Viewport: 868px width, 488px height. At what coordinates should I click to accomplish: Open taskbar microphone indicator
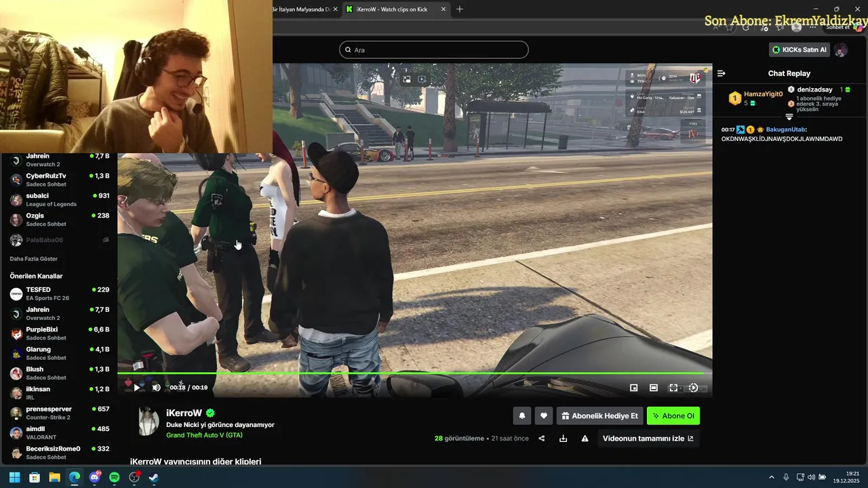(x=786, y=477)
